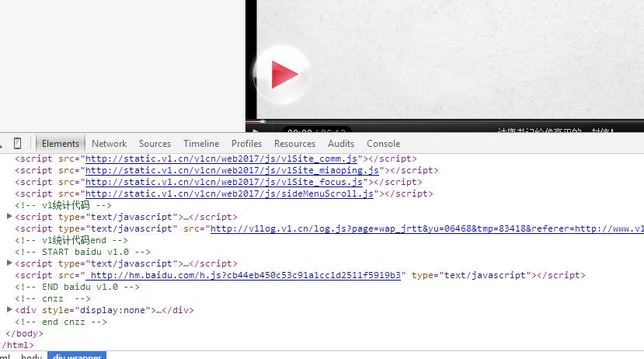The height and width of the screenshot is (359, 644).
Task: Select the body breadcrumb item
Action: [31, 356]
